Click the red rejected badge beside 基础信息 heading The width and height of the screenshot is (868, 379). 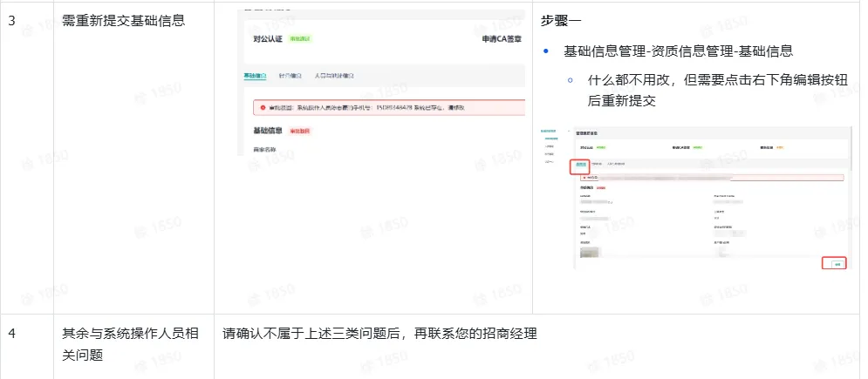pos(301,131)
